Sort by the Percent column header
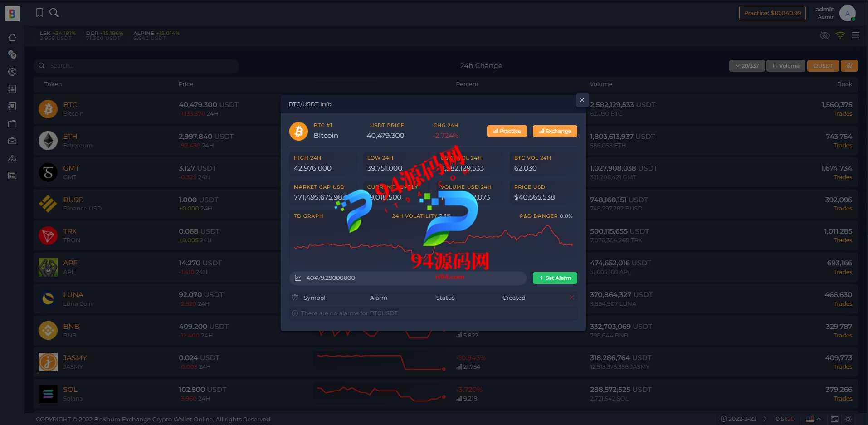Viewport: 868px width, 425px height. (x=467, y=84)
